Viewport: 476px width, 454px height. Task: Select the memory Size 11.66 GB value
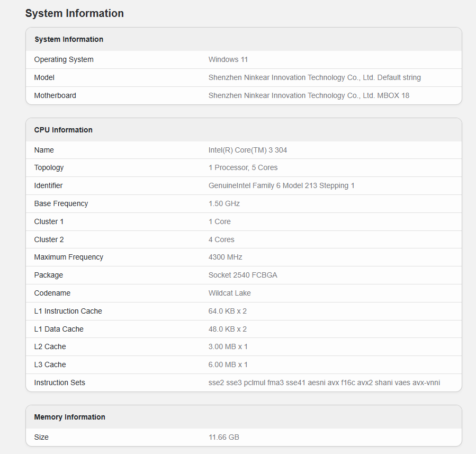(x=224, y=437)
